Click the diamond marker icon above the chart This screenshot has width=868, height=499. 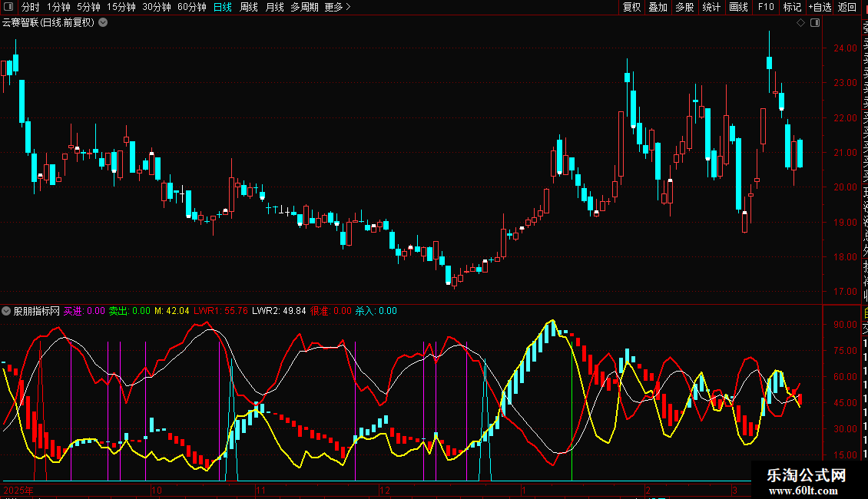click(x=800, y=23)
